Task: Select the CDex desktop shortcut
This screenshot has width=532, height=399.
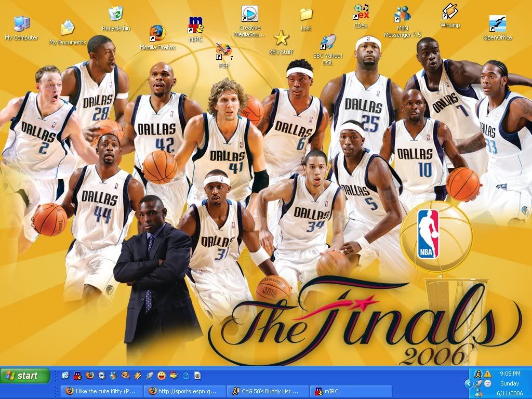Action: click(x=361, y=16)
